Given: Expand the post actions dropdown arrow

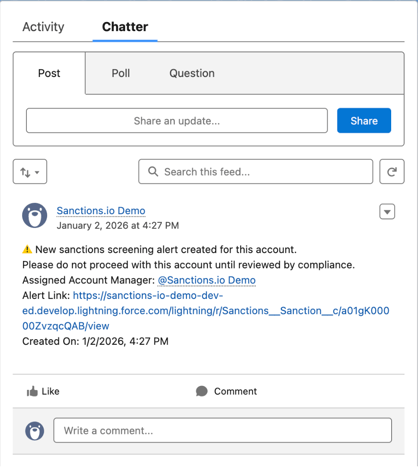Looking at the screenshot, I should pos(387,212).
